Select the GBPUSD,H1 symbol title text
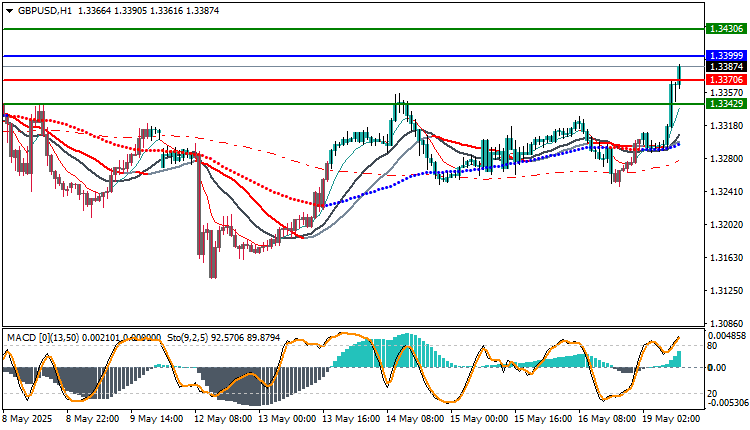The width and height of the screenshot is (750, 430). coord(44,11)
